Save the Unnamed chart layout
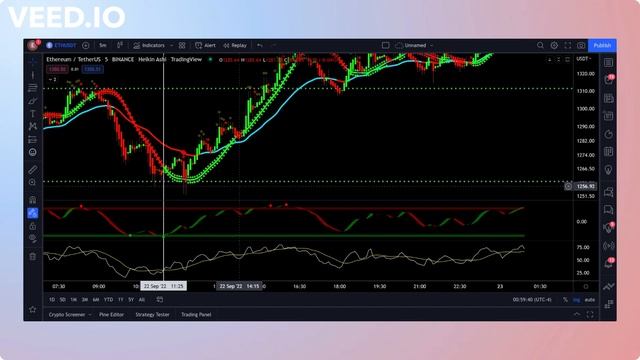The image size is (640, 360). (411, 45)
